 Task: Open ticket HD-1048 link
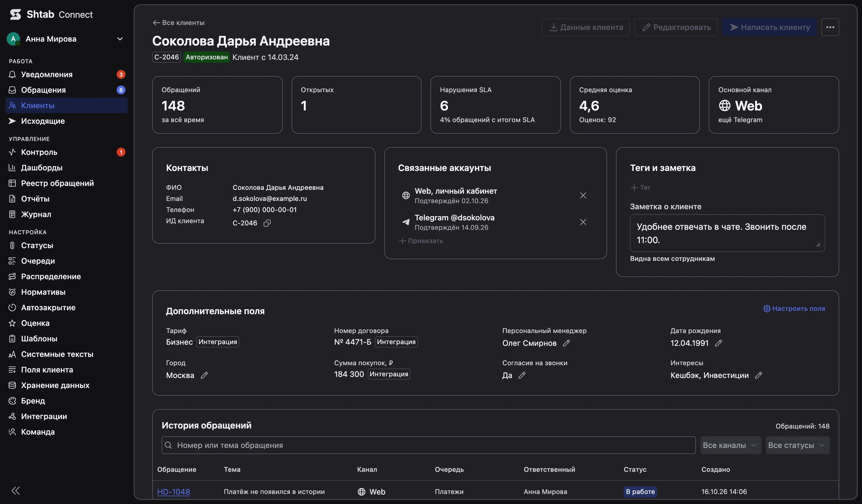click(x=173, y=491)
